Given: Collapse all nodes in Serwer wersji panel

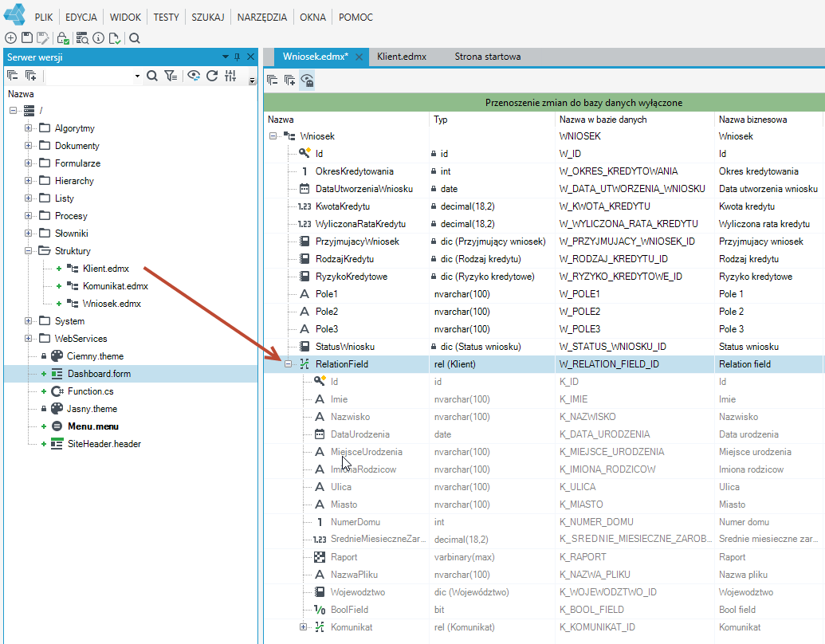Looking at the screenshot, I should tap(13, 76).
